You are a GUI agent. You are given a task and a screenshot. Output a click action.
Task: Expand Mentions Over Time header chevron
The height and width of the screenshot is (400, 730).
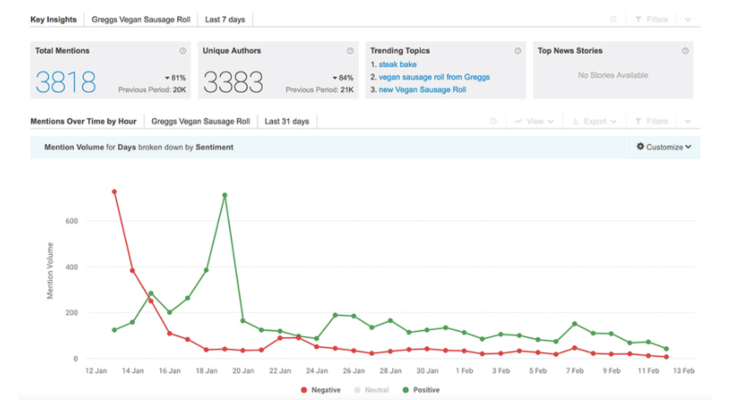click(688, 122)
